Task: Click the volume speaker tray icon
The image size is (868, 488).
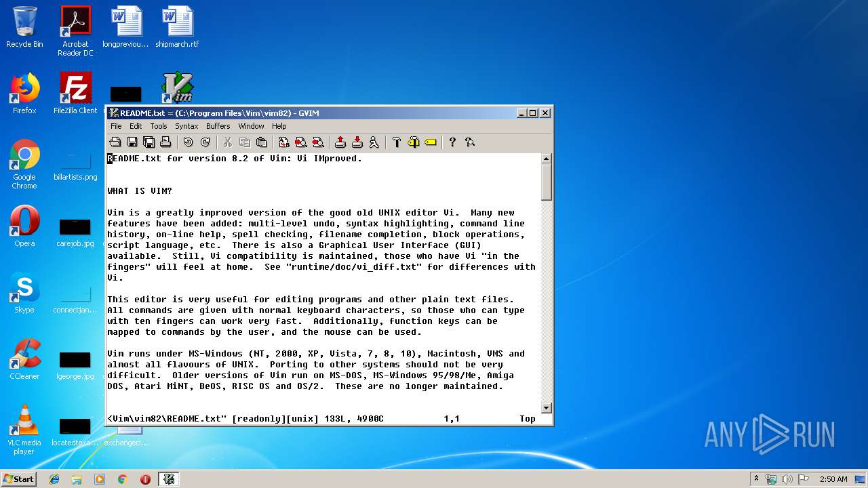Action: pos(787,479)
